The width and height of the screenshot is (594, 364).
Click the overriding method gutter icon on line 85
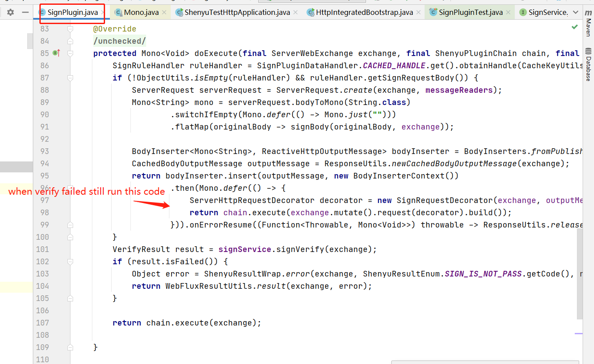pyautogui.click(x=56, y=53)
